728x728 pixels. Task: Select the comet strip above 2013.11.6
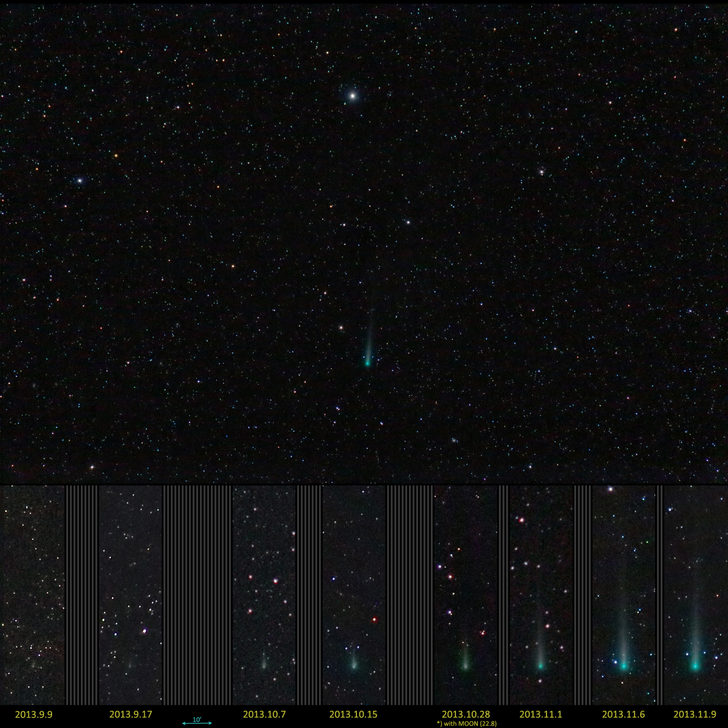click(x=623, y=595)
